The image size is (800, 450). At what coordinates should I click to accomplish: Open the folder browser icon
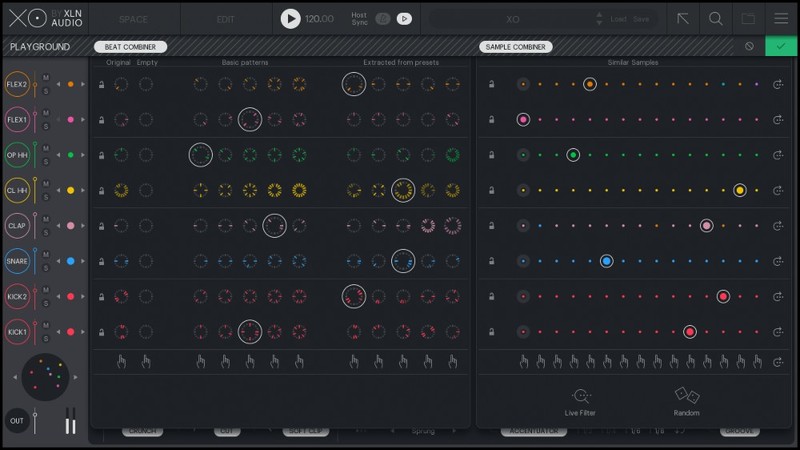coord(748,18)
